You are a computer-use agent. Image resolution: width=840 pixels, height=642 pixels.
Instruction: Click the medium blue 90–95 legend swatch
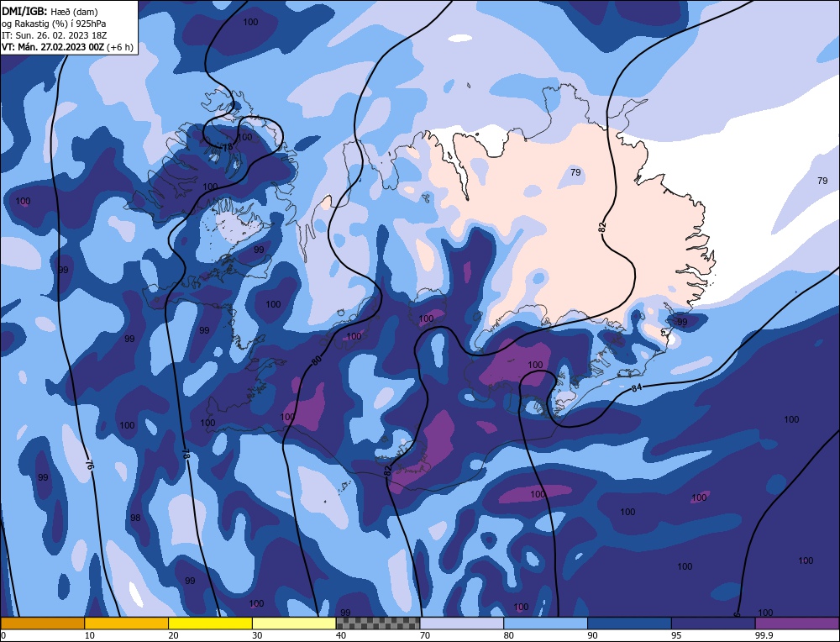(x=629, y=623)
